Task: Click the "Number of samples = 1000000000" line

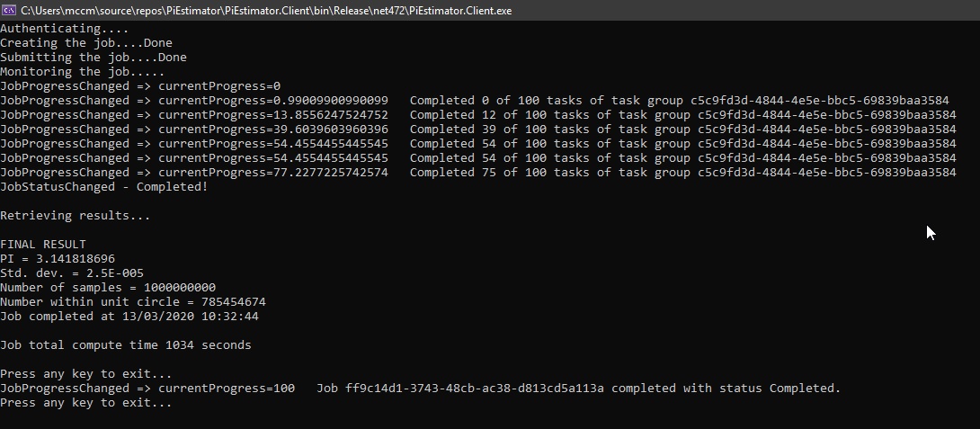Action: (108, 288)
